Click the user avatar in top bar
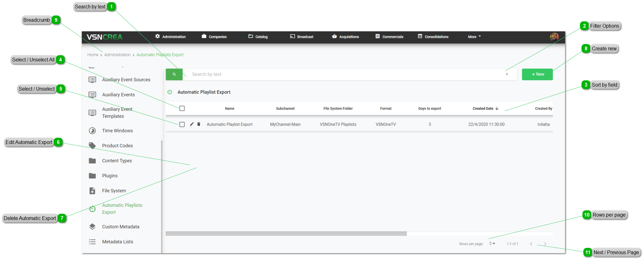Image resolution: width=644 pixels, height=260 pixels. pos(554,37)
